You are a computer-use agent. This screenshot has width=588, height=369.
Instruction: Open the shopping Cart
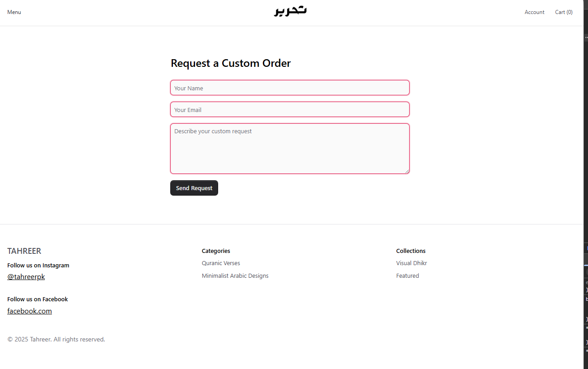pos(563,12)
